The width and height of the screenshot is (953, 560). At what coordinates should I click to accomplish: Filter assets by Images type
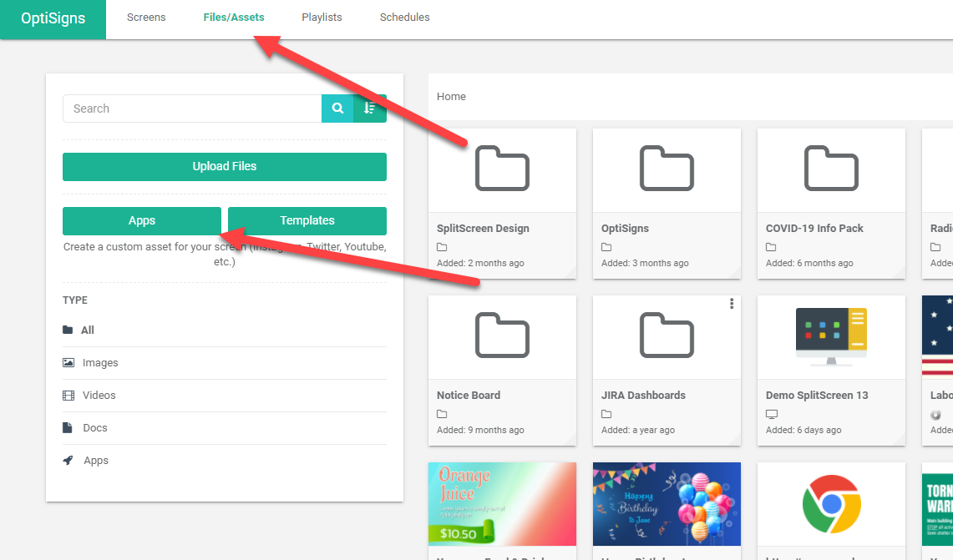(100, 363)
